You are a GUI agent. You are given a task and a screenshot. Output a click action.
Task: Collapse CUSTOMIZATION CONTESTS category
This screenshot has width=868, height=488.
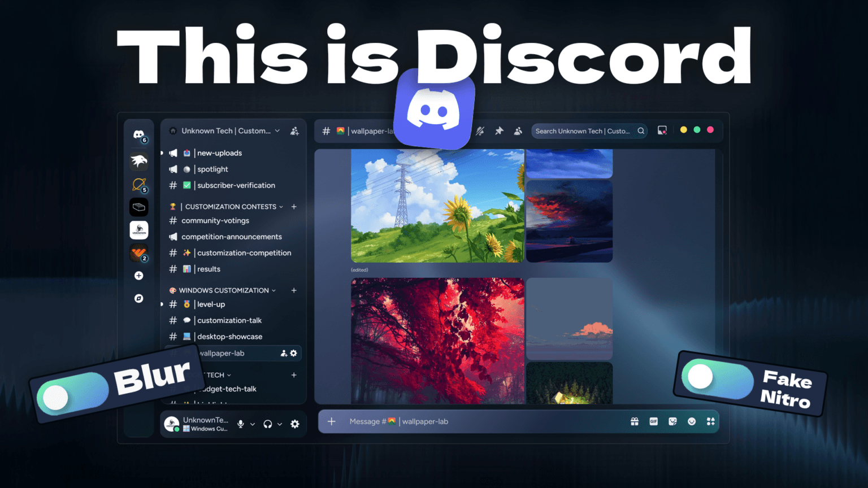click(231, 207)
